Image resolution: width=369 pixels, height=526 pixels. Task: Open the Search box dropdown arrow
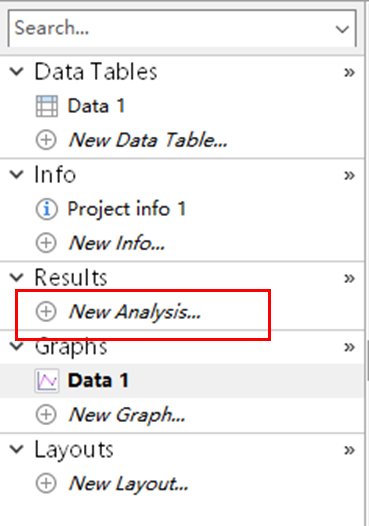coord(342,29)
